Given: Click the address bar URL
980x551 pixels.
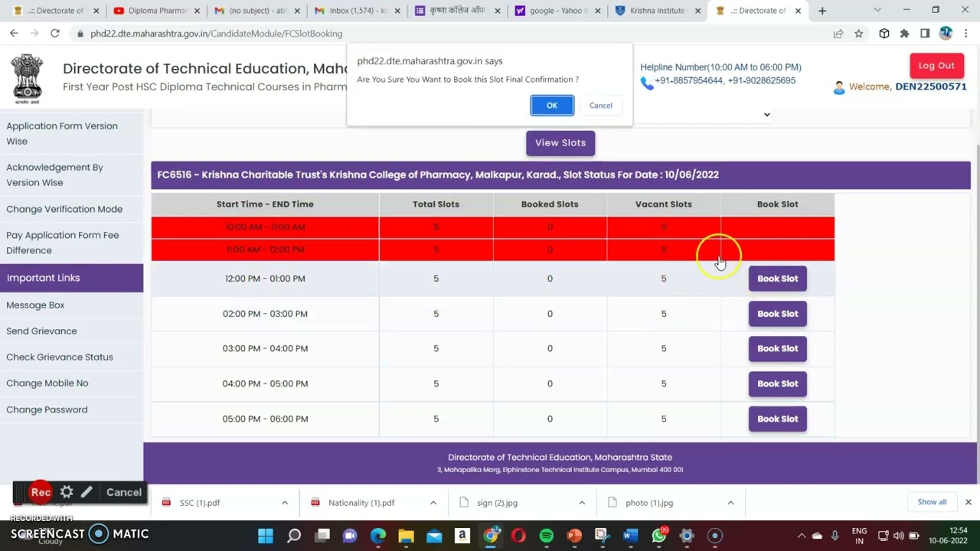Looking at the screenshot, I should [x=216, y=34].
